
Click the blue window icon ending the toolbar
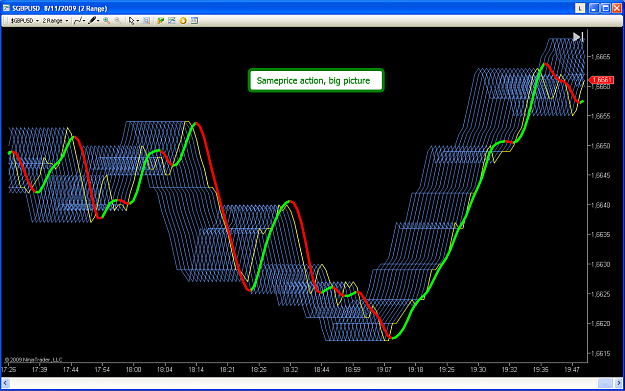(x=195, y=21)
